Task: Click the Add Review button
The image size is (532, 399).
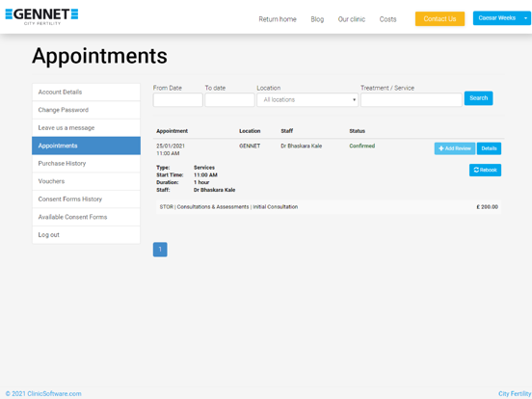Action: click(x=455, y=148)
